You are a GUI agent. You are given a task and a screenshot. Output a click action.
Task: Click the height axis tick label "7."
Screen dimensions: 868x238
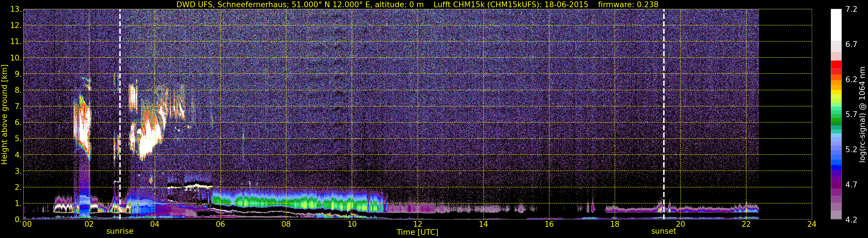pyautogui.click(x=18, y=107)
